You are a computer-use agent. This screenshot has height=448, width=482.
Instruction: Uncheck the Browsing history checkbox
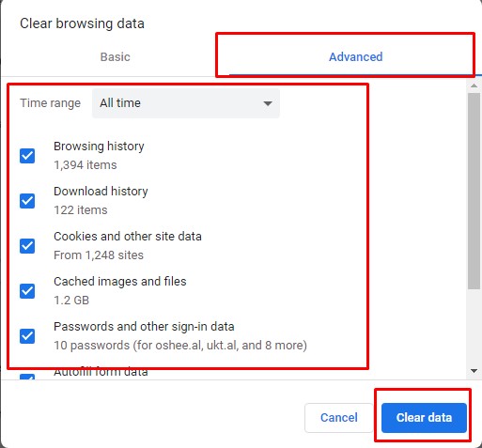pyautogui.click(x=27, y=156)
